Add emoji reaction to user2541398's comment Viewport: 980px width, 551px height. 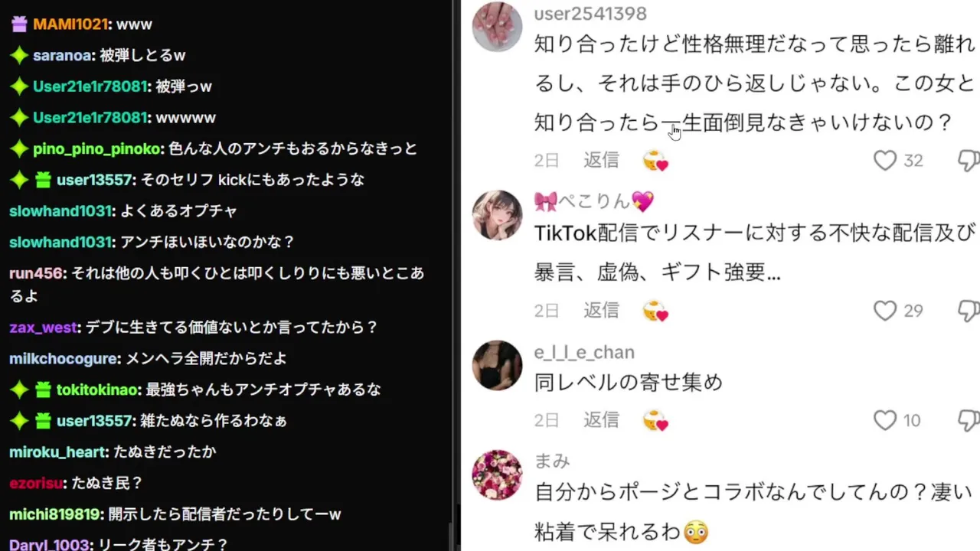coord(655,161)
